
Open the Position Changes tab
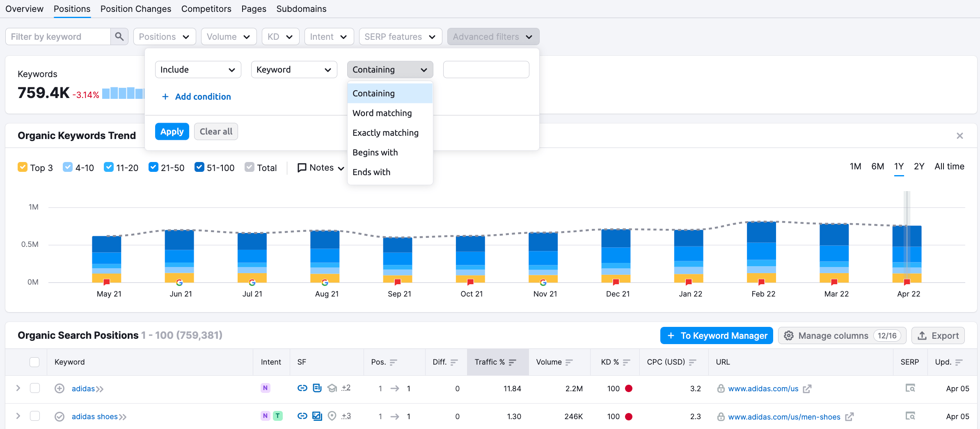(136, 9)
